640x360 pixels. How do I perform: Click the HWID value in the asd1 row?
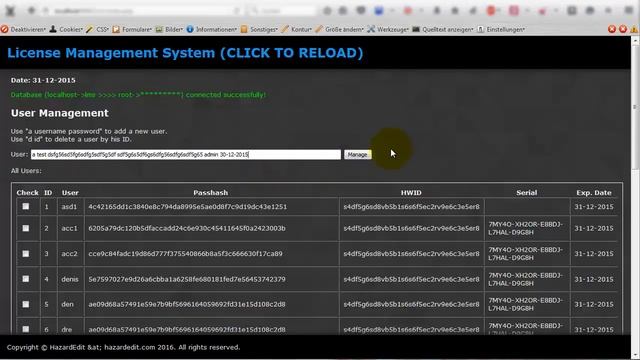click(x=411, y=207)
